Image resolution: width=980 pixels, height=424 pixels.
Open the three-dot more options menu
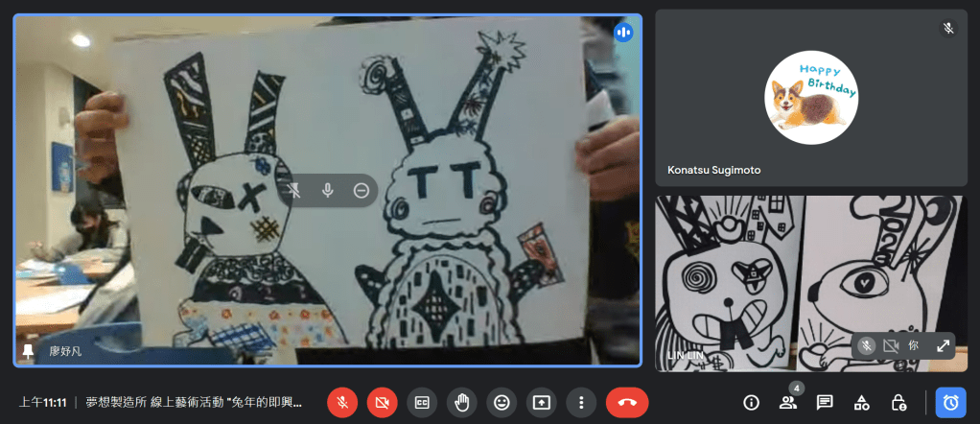pos(580,402)
